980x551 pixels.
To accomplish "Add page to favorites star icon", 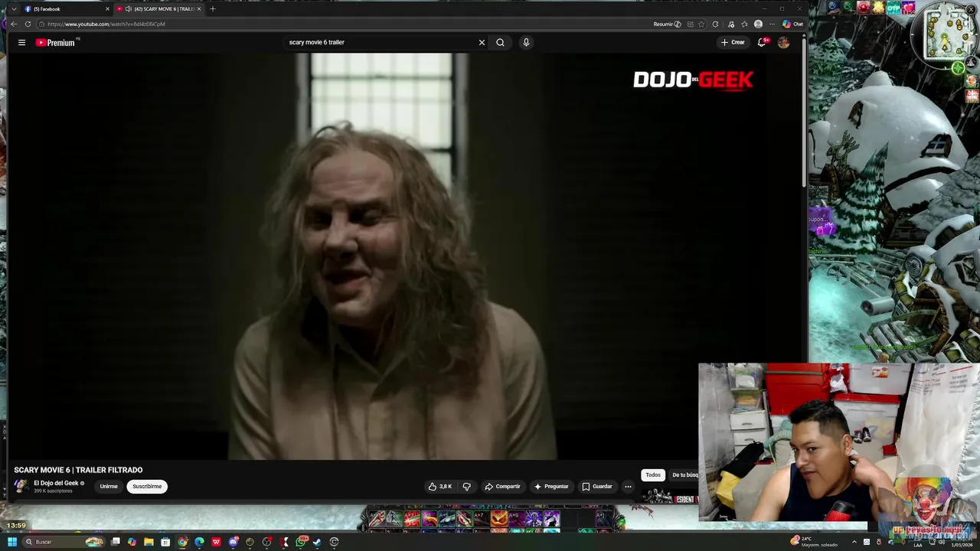I will [x=701, y=24].
